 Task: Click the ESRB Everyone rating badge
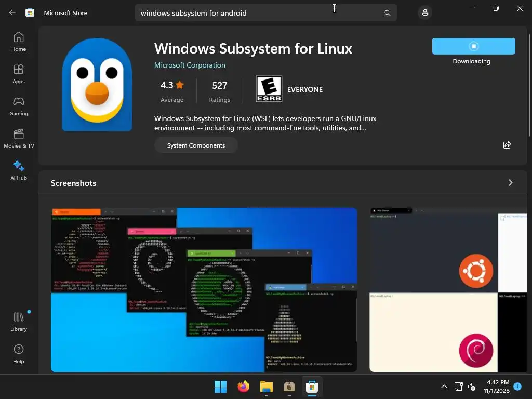[269, 89]
